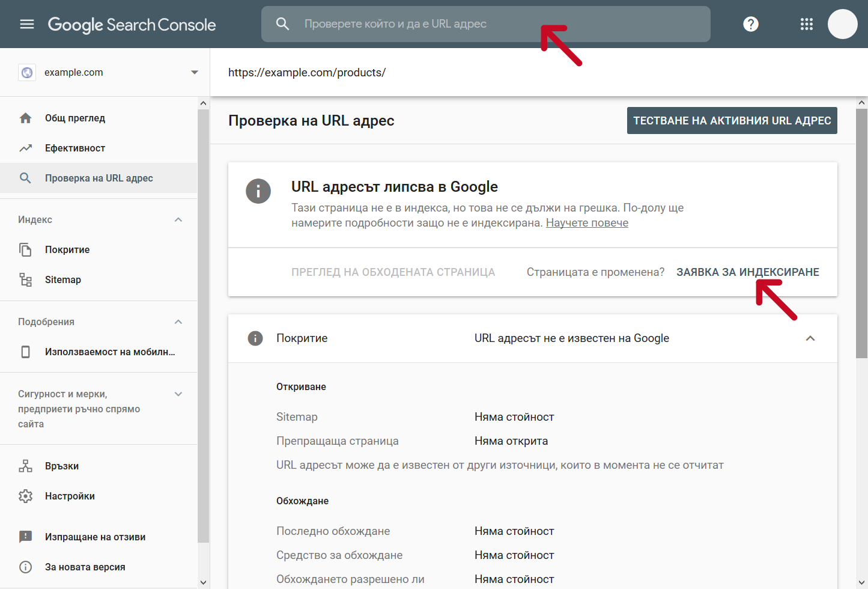Click Google Search Console logo
The width and height of the screenshot is (868, 589).
pos(132,25)
